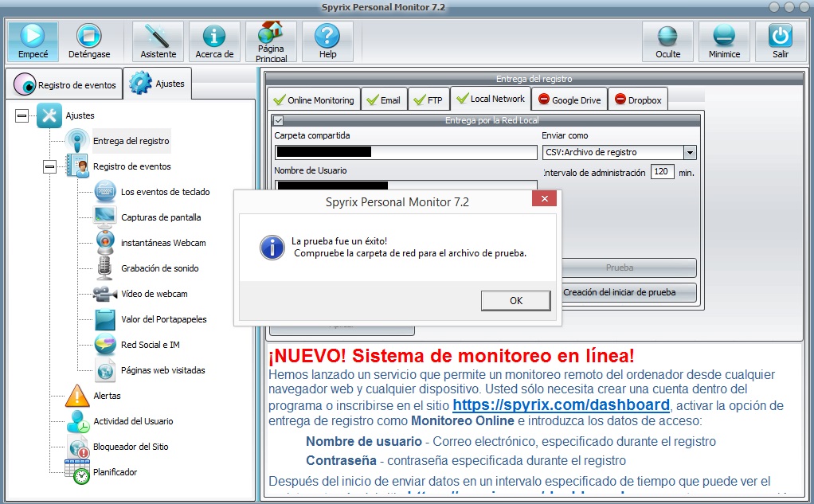This screenshot has height=504, width=814.
Task: Collapse the Registro de eventos tree branch
Action: click(50, 166)
